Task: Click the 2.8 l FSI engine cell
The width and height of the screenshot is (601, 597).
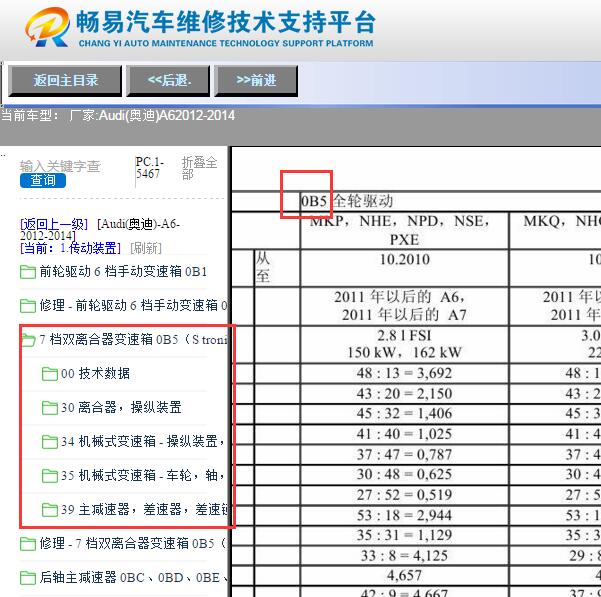Action: tap(404, 344)
